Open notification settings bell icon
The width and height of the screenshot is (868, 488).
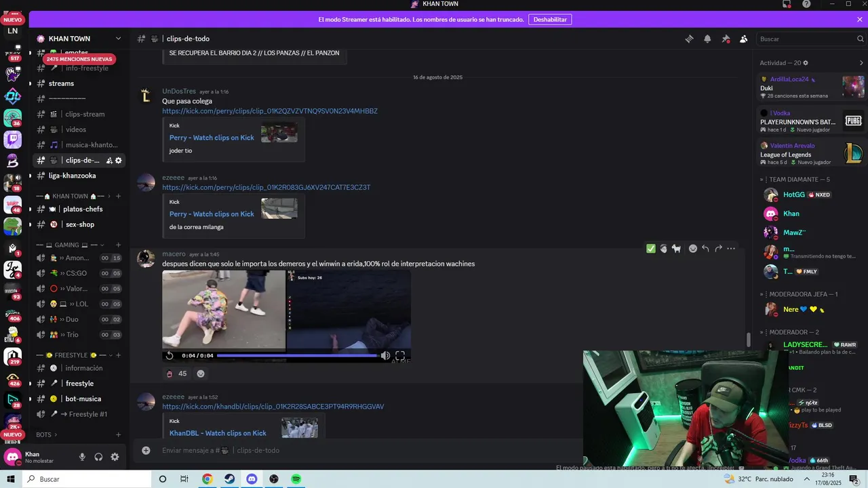point(707,39)
